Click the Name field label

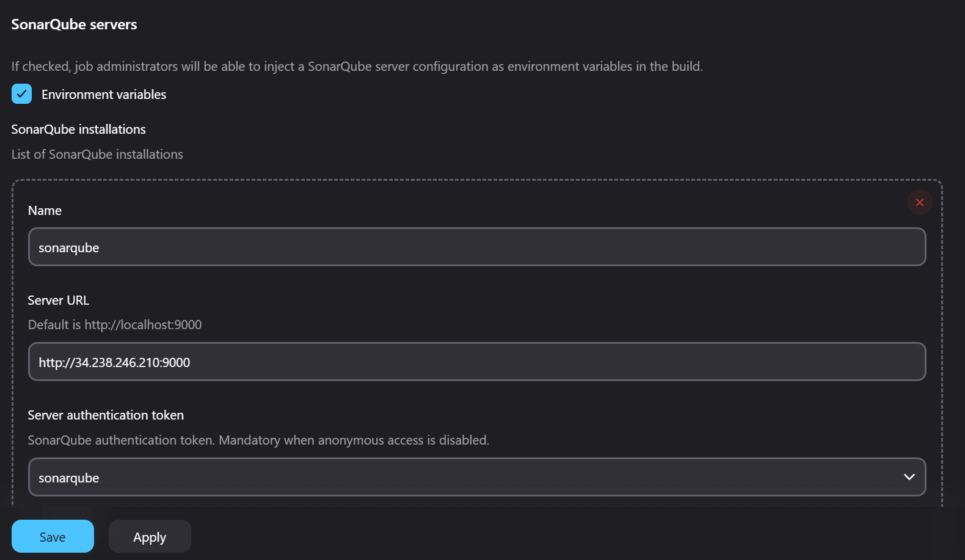click(x=44, y=210)
